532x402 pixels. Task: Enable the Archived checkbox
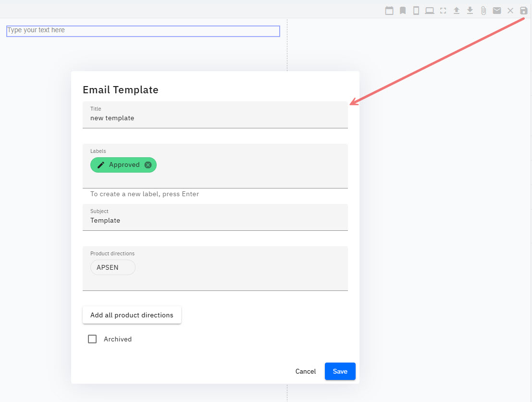92,339
